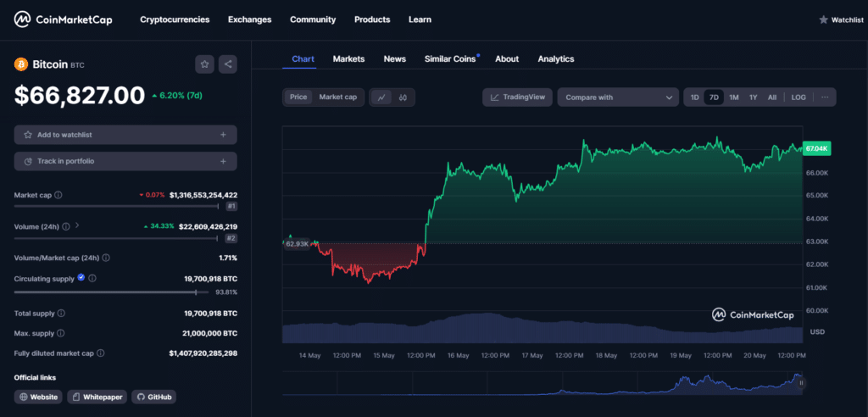Image resolution: width=868 pixels, height=417 pixels.
Task: Open the official Website link
Action: tap(39, 397)
